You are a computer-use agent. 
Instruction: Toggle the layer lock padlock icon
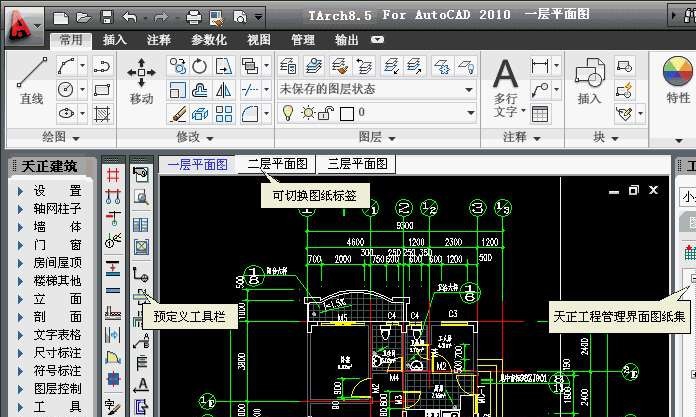326,113
